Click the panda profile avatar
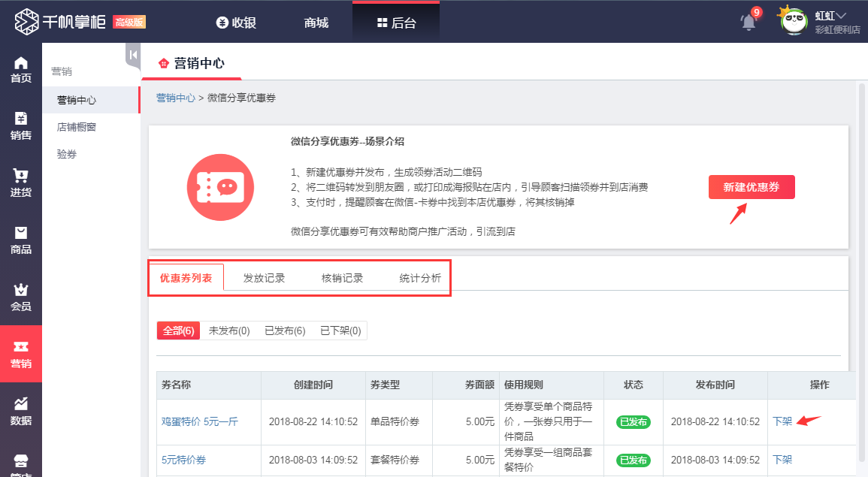The width and height of the screenshot is (868, 477). 793,20
